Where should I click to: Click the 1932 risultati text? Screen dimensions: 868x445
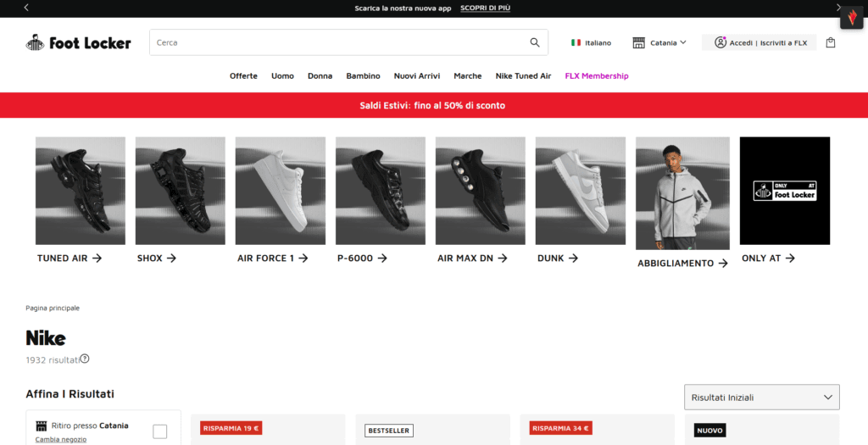pos(53,359)
